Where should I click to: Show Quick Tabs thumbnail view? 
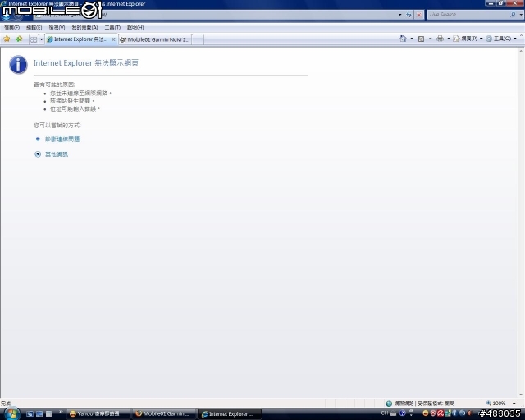34,39
